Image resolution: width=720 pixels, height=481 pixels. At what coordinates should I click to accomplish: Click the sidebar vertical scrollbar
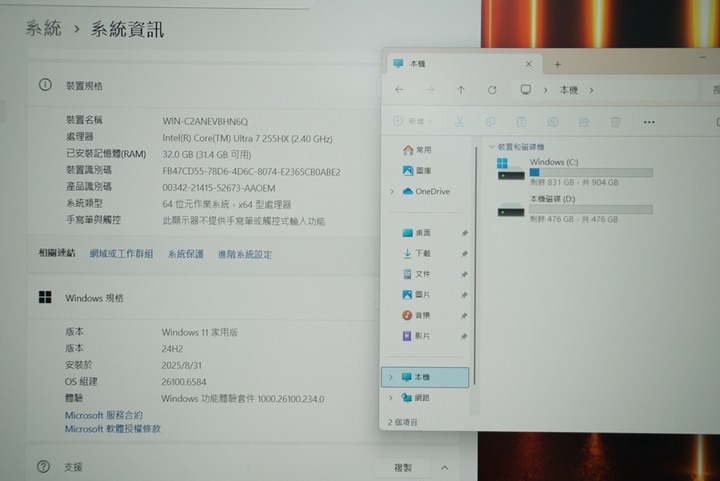tap(475, 266)
